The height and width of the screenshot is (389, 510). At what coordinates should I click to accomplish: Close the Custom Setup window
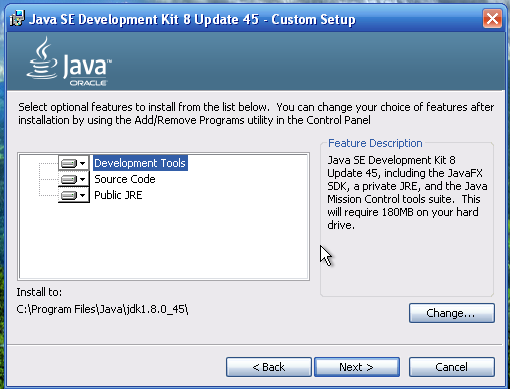(x=492, y=19)
